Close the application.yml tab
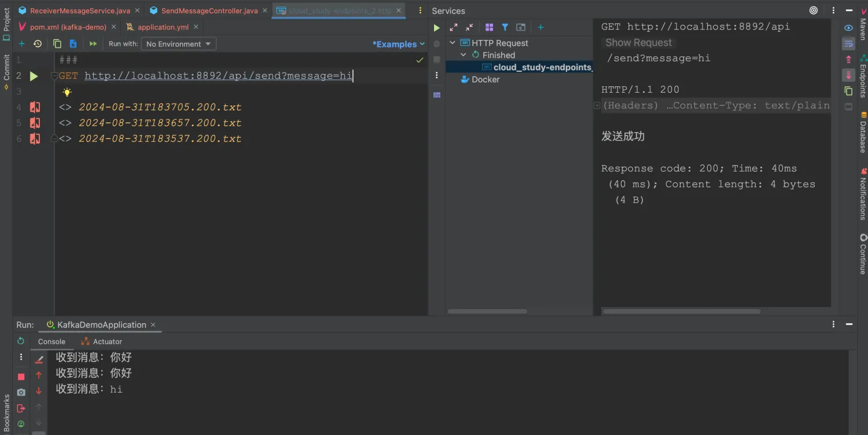 (x=196, y=27)
